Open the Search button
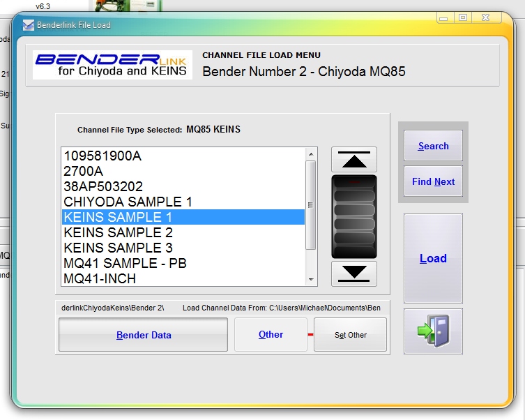 (x=433, y=146)
